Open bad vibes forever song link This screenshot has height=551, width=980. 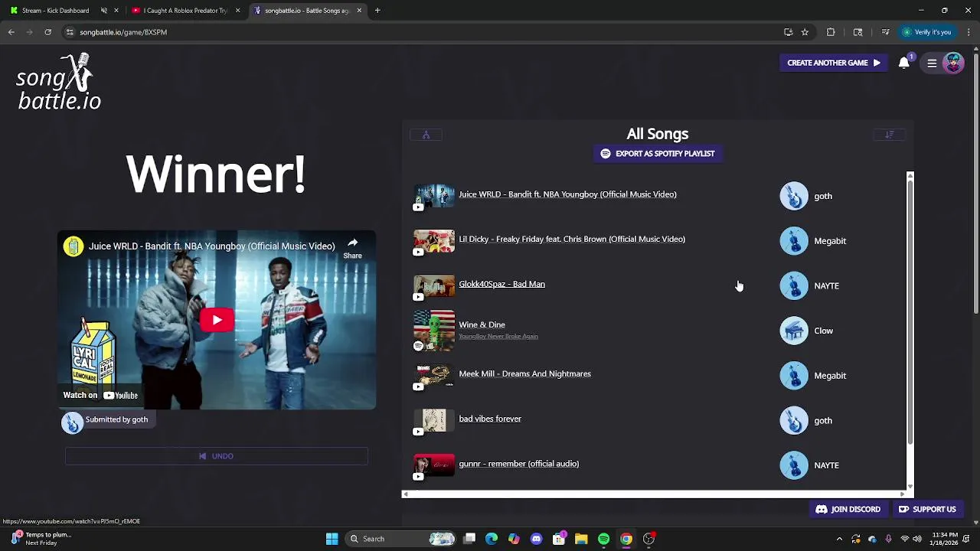[x=490, y=419]
